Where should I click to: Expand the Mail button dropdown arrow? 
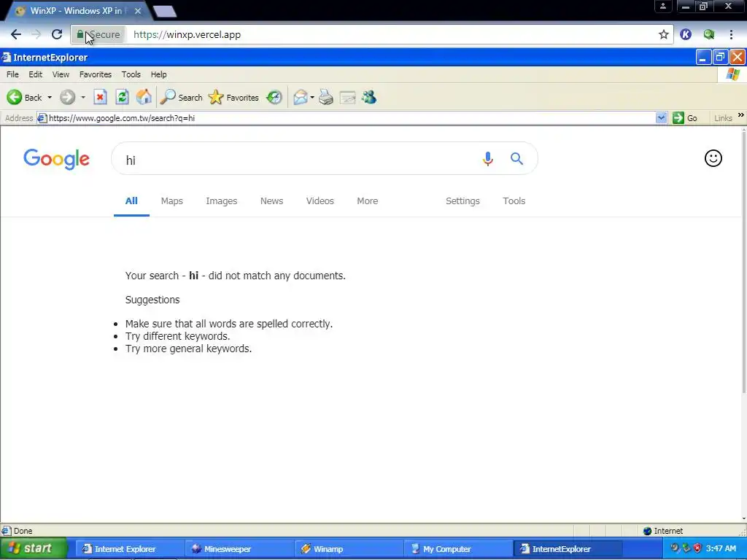[312, 98]
